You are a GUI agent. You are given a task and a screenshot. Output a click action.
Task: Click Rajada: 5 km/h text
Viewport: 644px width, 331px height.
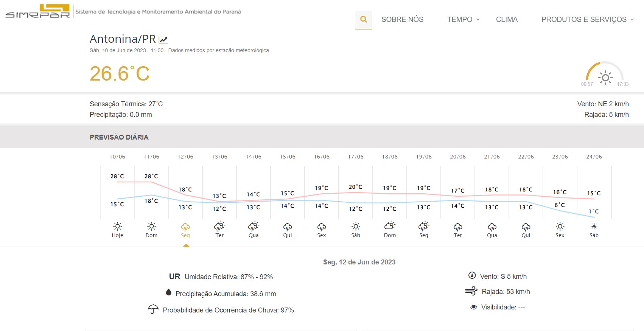[x=607, y=115]
